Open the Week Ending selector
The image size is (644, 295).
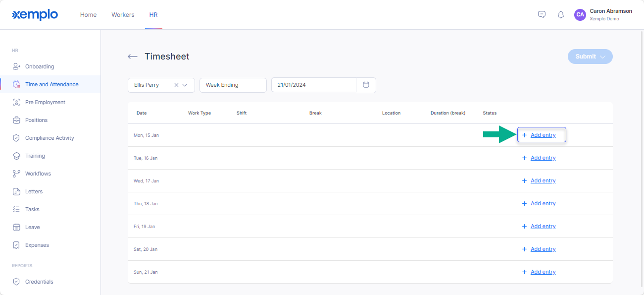[x=233, y=85]
